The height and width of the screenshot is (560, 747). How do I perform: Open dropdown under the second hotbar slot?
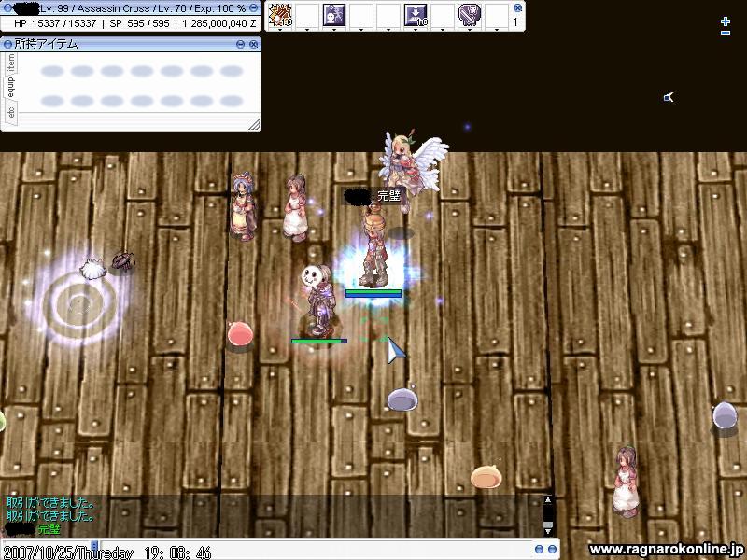tap(307, 30)
